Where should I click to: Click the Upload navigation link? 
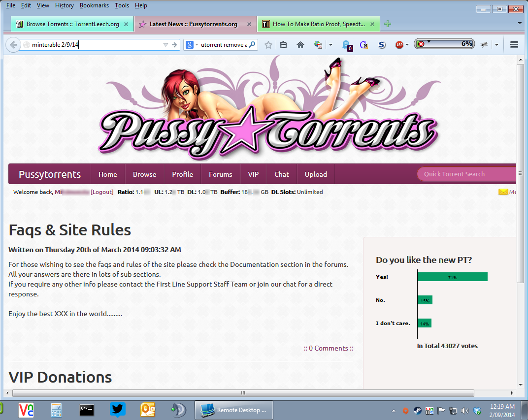click(316, 174)
